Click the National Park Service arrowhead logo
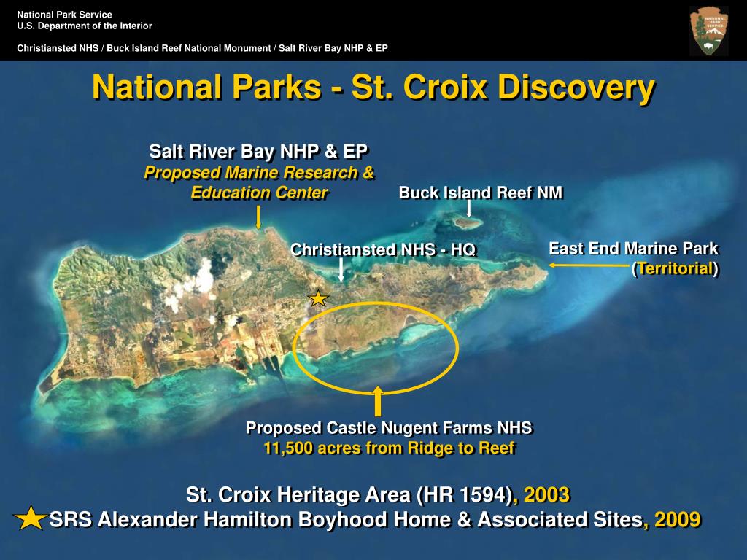 [709, 31]
